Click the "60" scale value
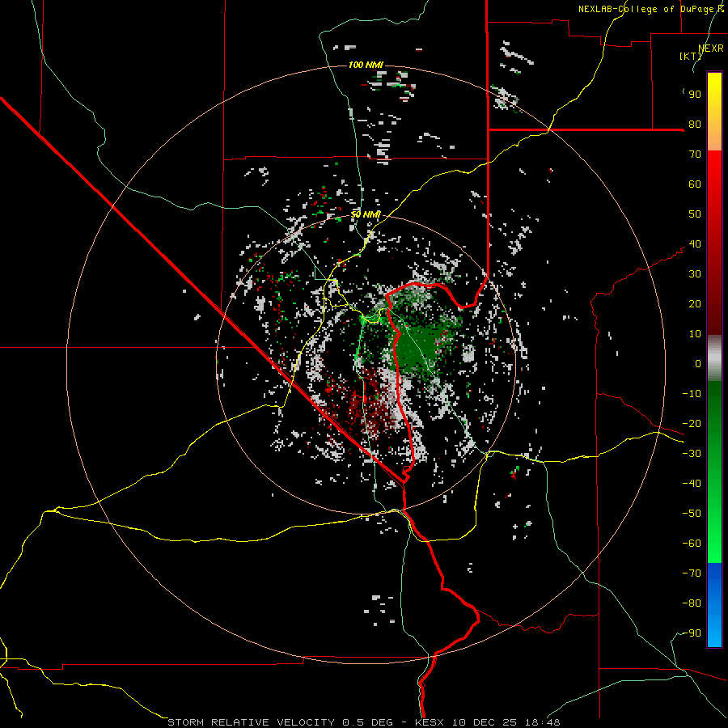The height and width of the screenshot is (728, 728). 695,184
